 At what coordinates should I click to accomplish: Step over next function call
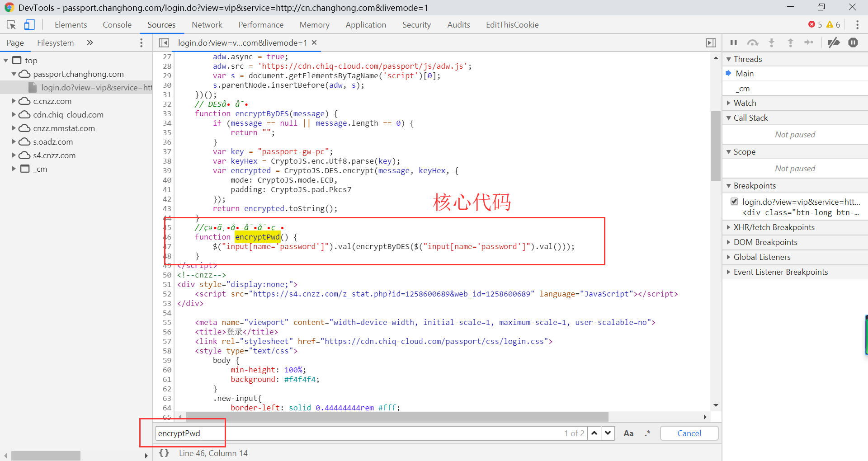753,42
